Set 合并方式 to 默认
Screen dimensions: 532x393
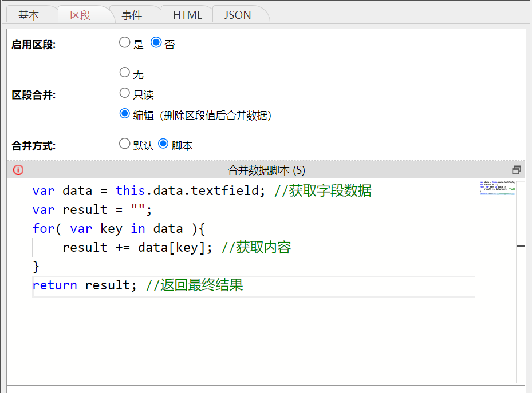125,144
